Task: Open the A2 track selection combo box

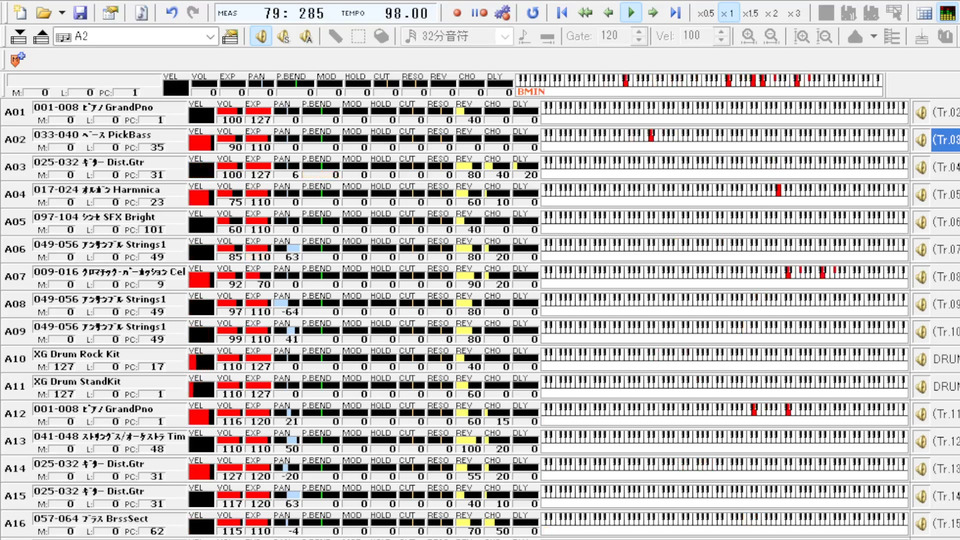Action: click(x=135, y=37)
